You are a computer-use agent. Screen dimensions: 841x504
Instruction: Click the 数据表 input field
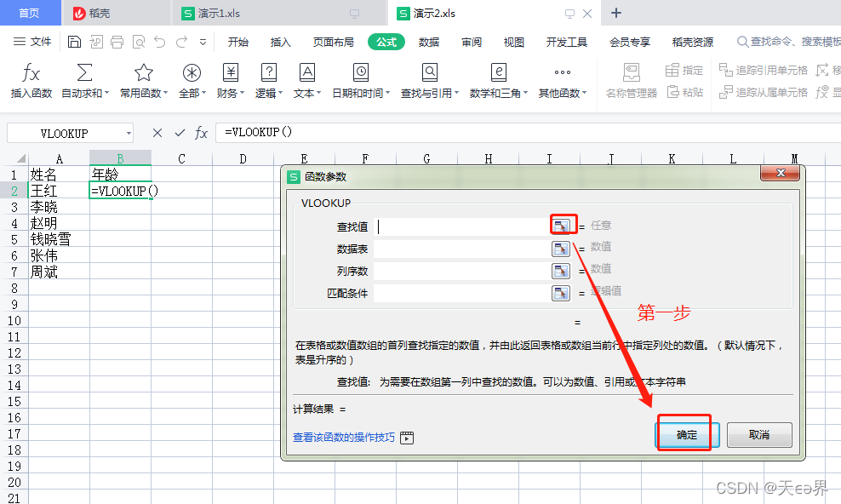point(461,249)
